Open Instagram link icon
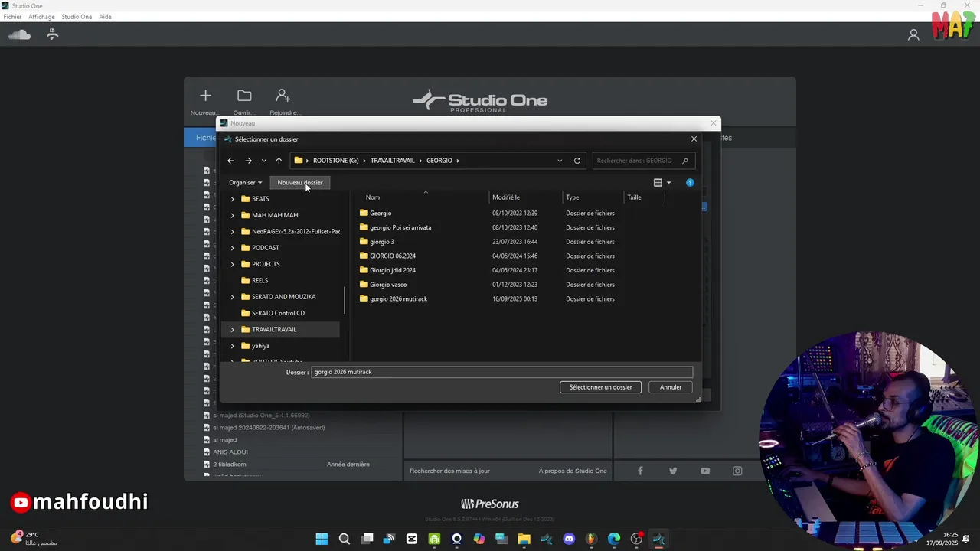This screenshot has width=980, height=551. pyautogui.click(x=737, y=471)
